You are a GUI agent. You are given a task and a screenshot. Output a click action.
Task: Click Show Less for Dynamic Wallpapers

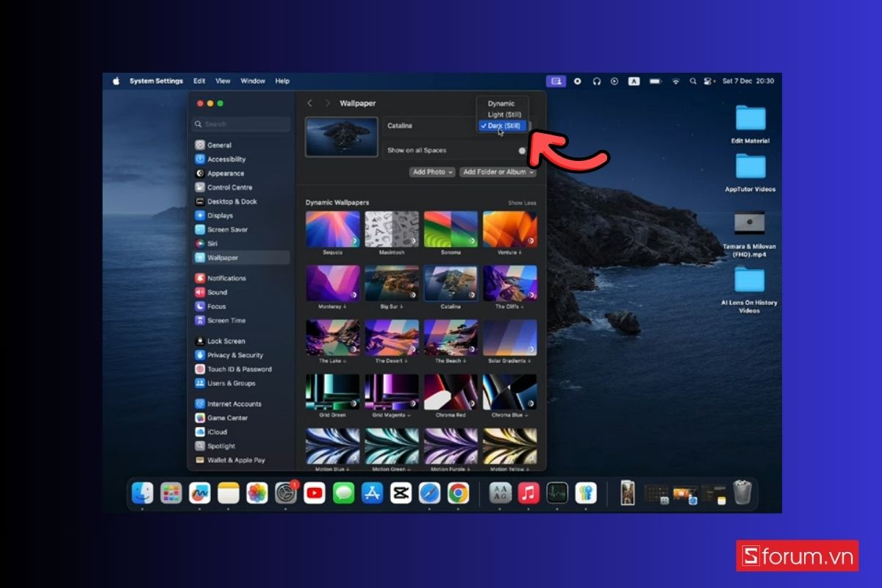tap(522, 203)
